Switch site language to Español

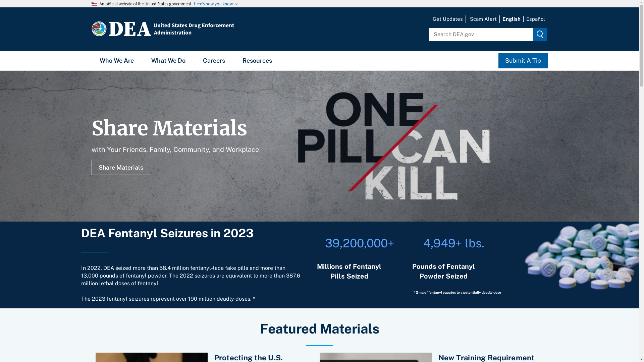535,19
